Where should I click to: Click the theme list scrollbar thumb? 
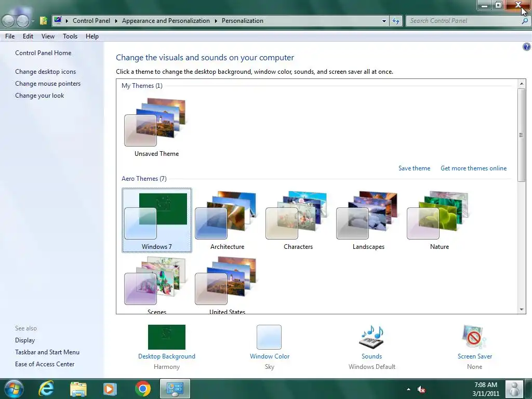tap(522, 135)
